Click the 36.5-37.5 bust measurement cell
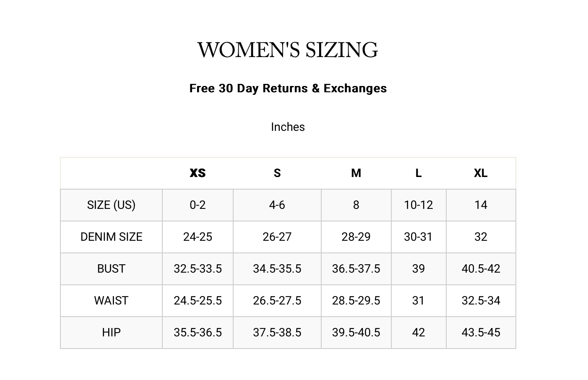588x380 pixels. pos(356,269)
